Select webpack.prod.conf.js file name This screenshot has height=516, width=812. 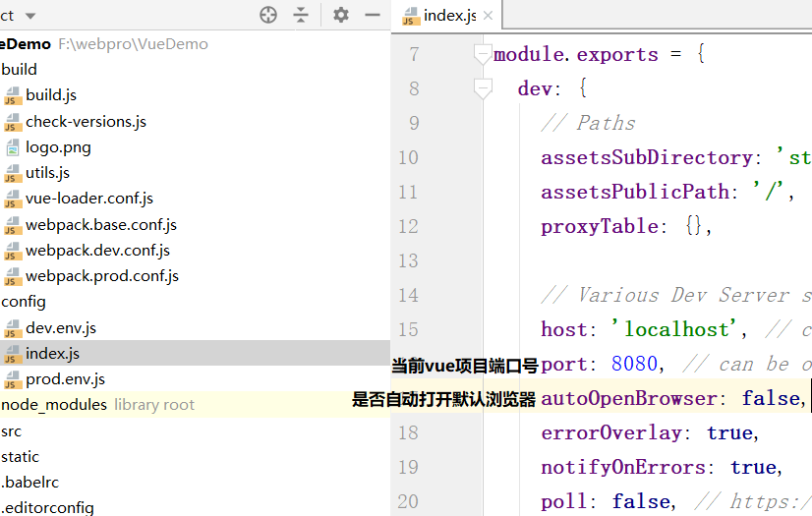click(x=102, y=276)
